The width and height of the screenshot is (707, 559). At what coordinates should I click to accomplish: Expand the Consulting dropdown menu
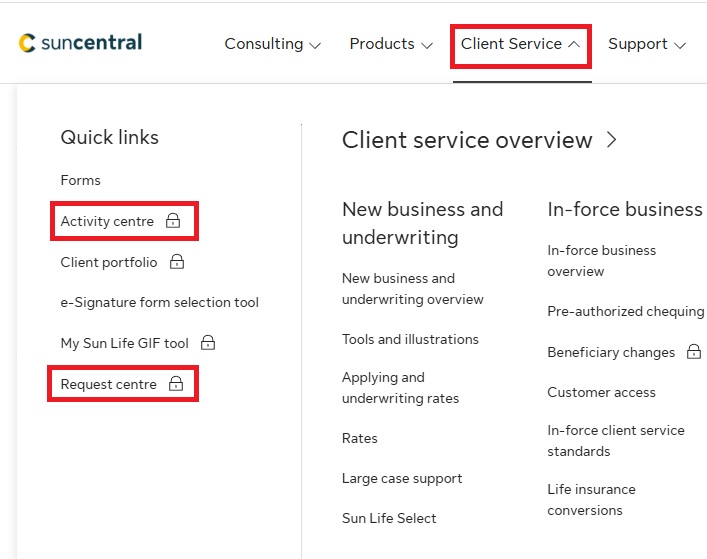[x=272, y=44]
